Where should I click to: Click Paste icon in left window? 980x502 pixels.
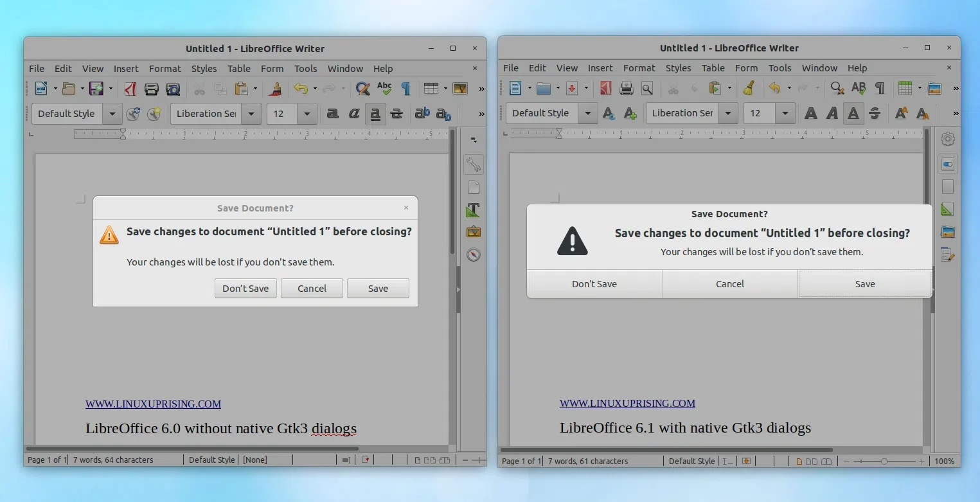[x=242, y=89]
